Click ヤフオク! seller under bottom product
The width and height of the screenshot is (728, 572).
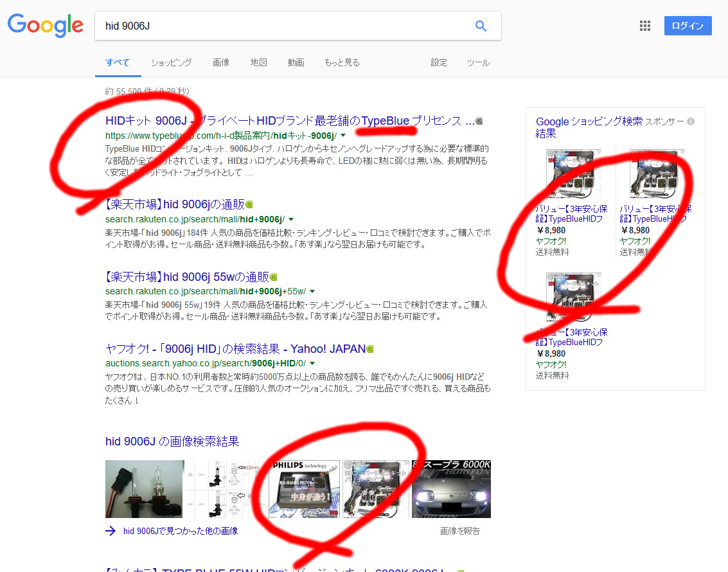click(551, 364)
